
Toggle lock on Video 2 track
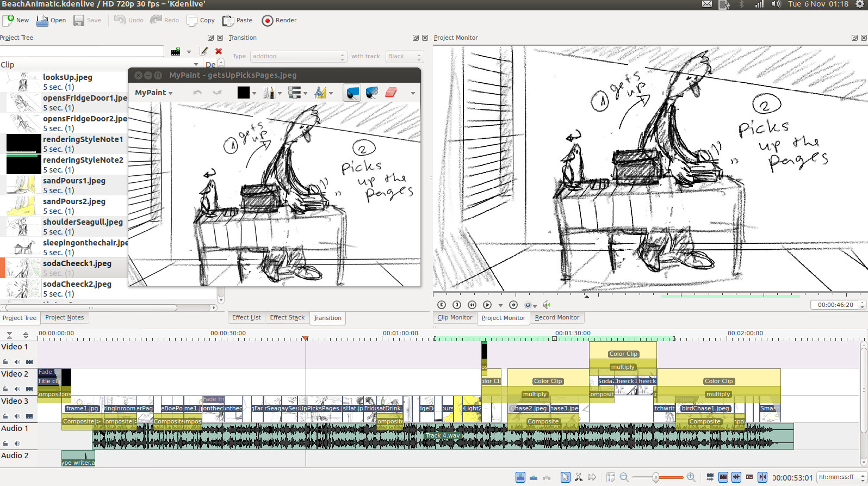click(5, 389)
